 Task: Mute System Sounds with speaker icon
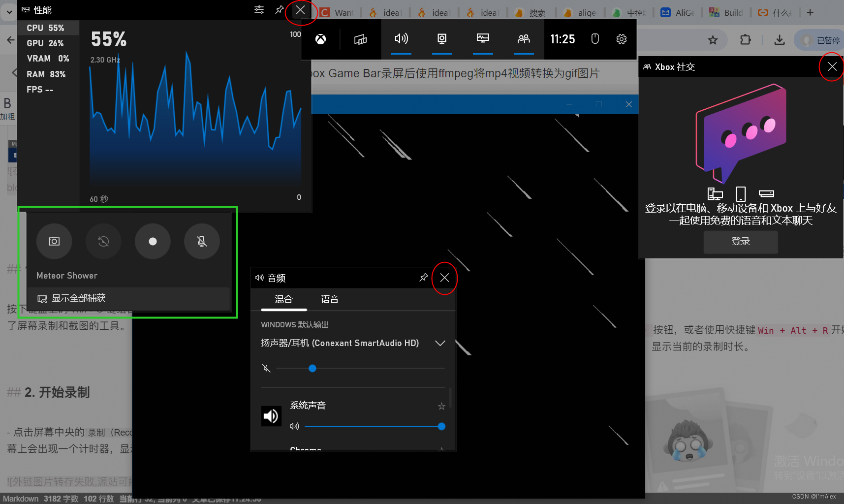point(294,426)
